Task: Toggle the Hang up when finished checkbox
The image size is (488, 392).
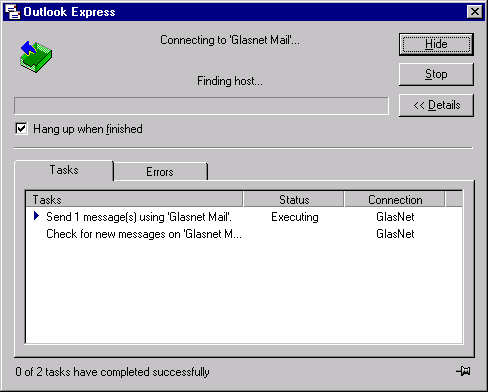Action: click(21, 129)
